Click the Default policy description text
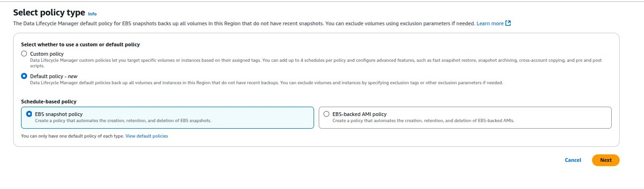The image size is (644, 189). click(266, 83)
